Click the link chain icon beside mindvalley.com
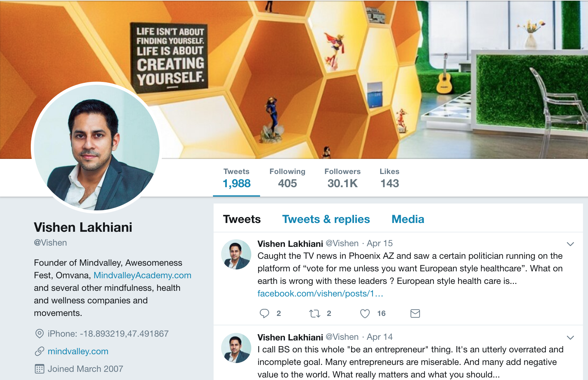588x380 pixels. [39, 351]
